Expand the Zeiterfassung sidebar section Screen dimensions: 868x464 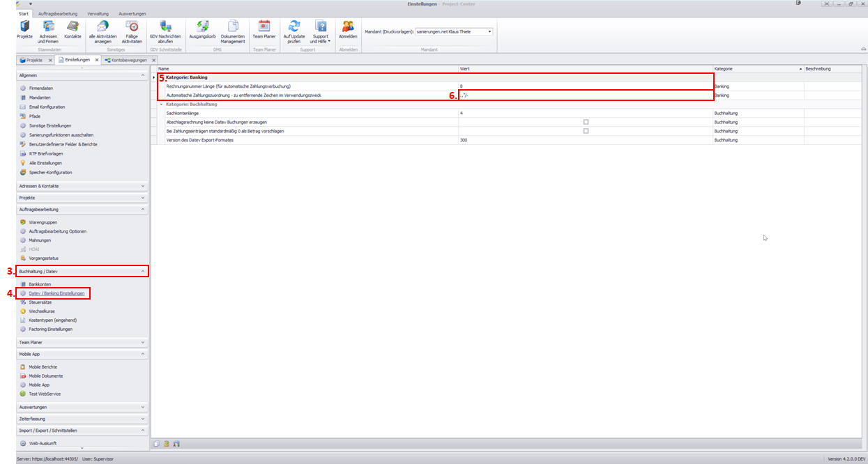[x=82, y=419]
